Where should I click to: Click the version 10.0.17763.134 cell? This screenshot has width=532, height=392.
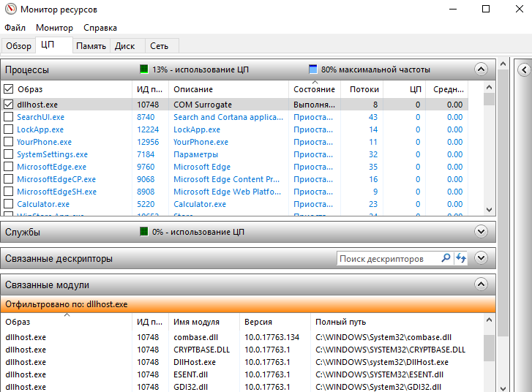[x=271, y=337]
